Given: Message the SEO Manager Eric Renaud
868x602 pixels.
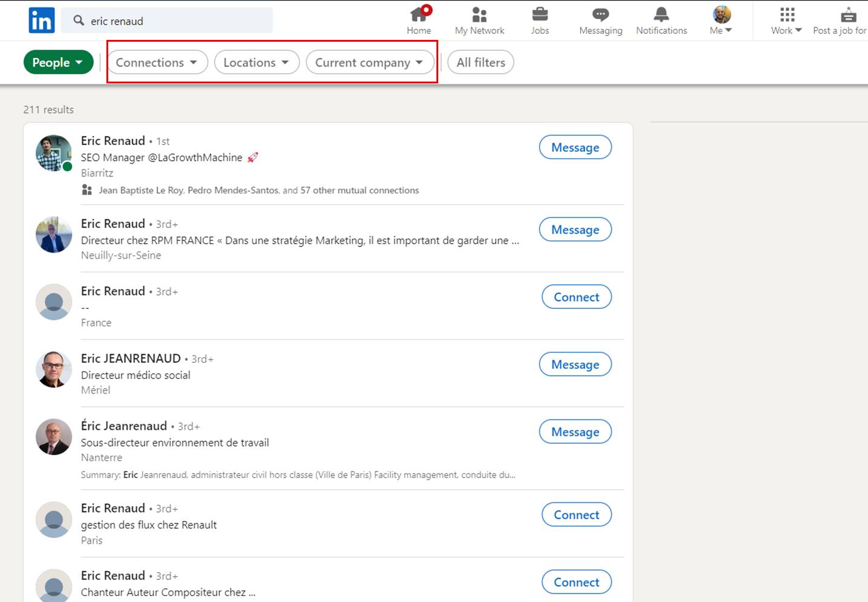Looking at the screenshot, I should click(x=575, y=147).
